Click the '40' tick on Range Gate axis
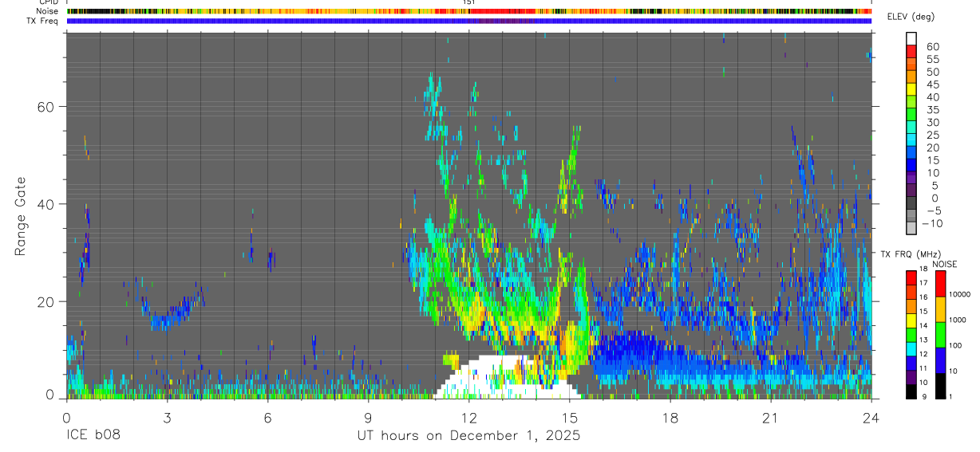The width and height of the screenshot is (980, 452). [x=45, y=204]
